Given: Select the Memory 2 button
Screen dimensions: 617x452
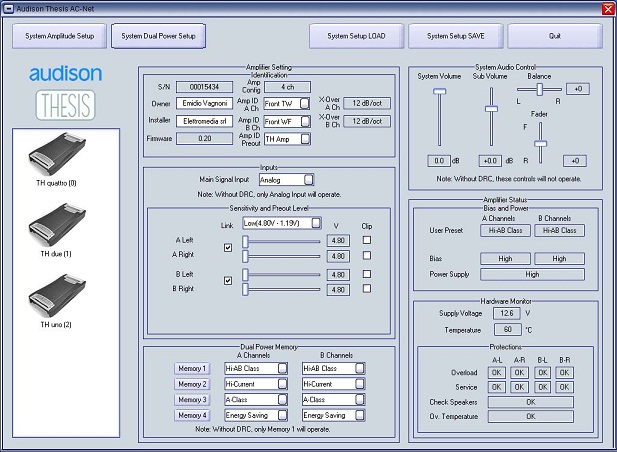Looking at the screenshot, I should 192,384.
